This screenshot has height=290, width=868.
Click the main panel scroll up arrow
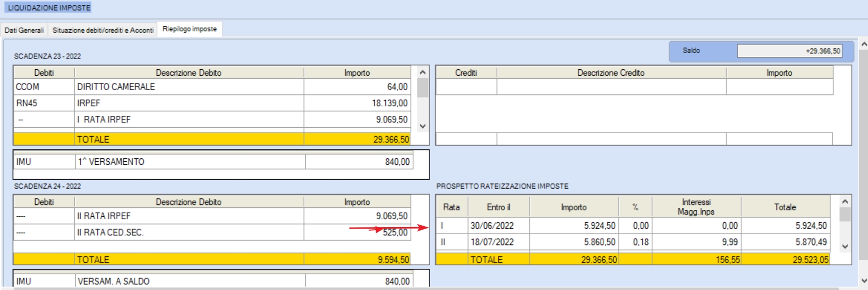click(864, 45)
